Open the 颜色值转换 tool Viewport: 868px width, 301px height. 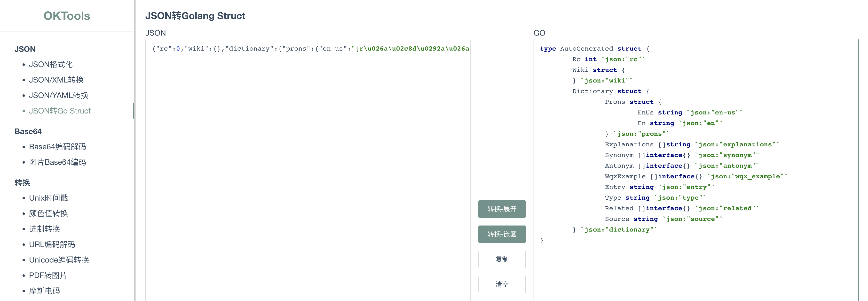coord(48,213)
